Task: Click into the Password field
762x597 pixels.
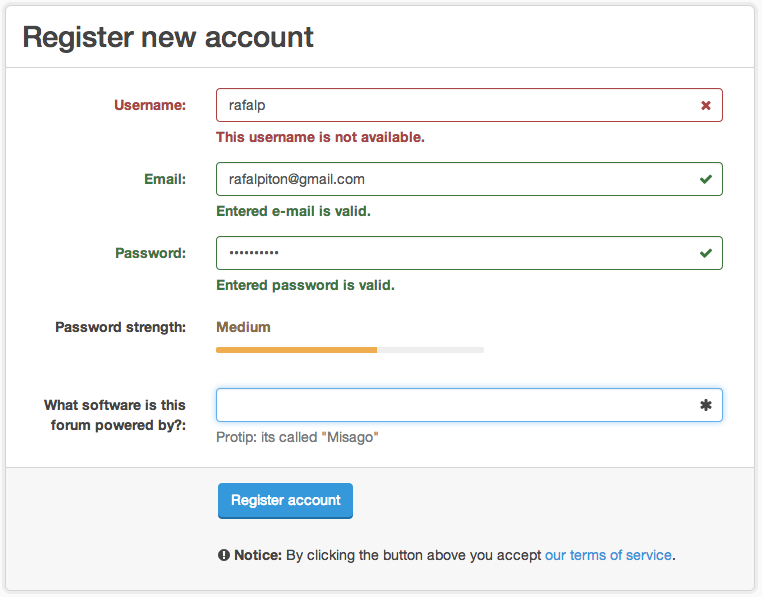Action: click(x=450, y=253)
